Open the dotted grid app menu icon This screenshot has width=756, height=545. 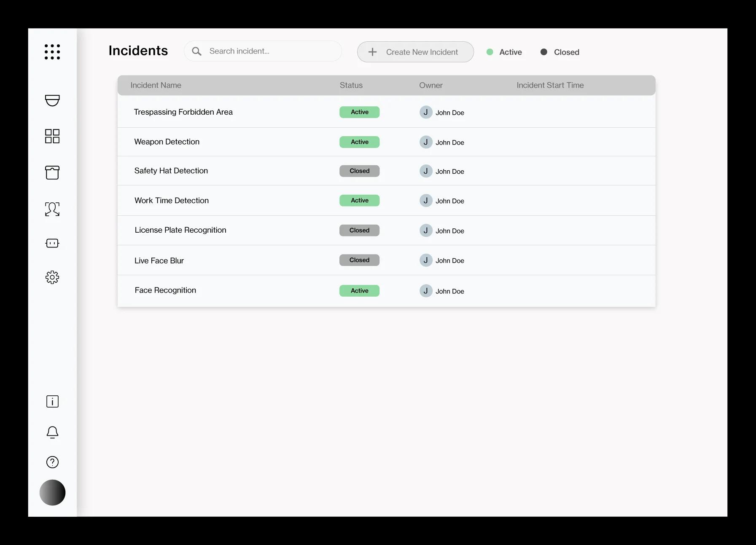52,52
